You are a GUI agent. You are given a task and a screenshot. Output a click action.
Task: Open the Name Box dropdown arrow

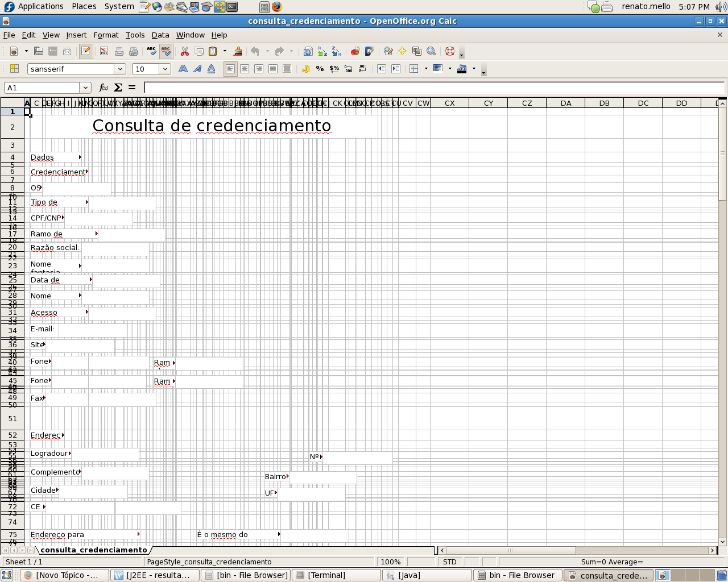coord(85,88)
